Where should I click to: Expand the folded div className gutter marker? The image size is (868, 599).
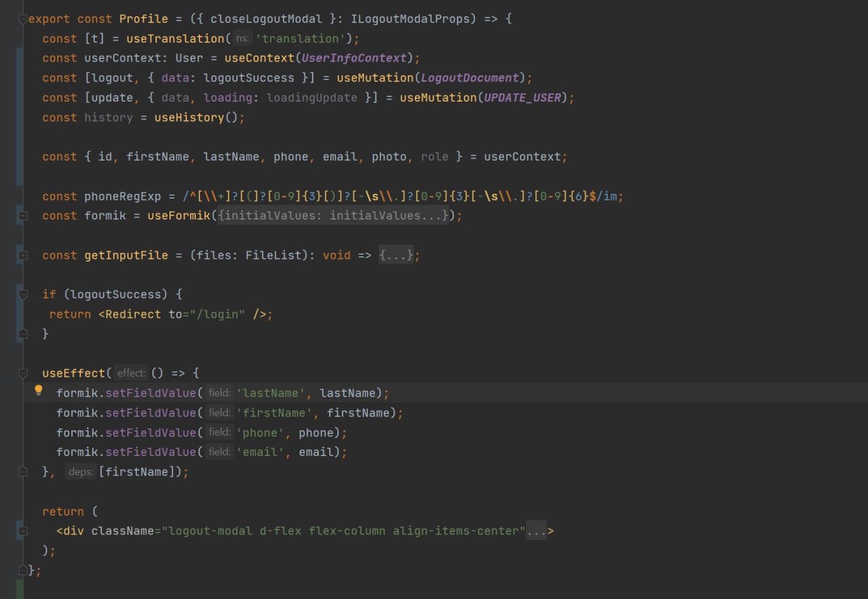tap(23, 531)
